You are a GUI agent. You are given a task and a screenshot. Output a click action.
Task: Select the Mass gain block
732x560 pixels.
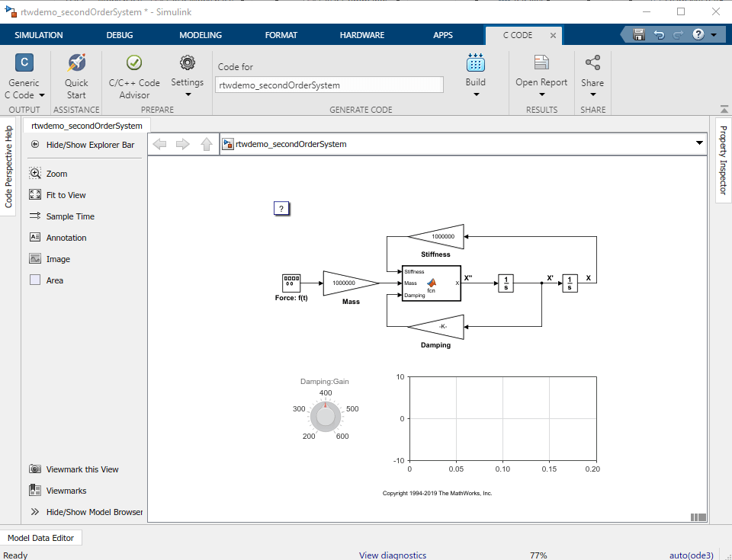351,283
